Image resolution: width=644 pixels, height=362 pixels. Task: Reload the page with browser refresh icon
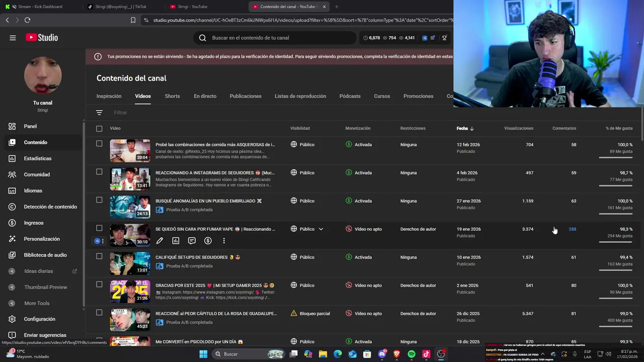[x=27, y=20]
